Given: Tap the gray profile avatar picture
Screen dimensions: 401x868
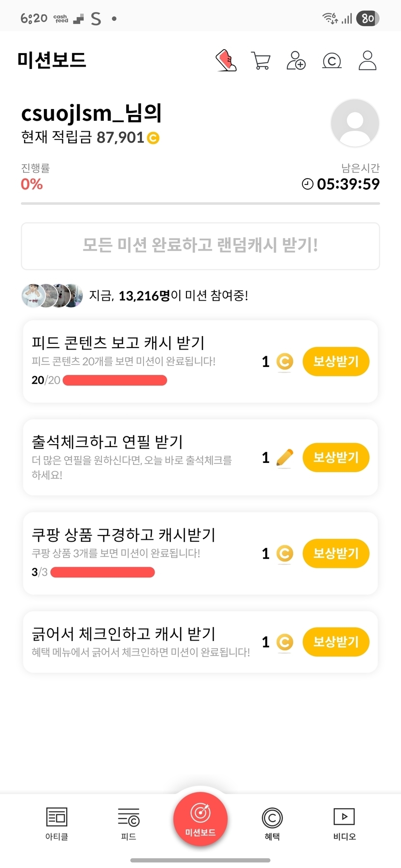Looking at the screenshot, I should [355, 123].
